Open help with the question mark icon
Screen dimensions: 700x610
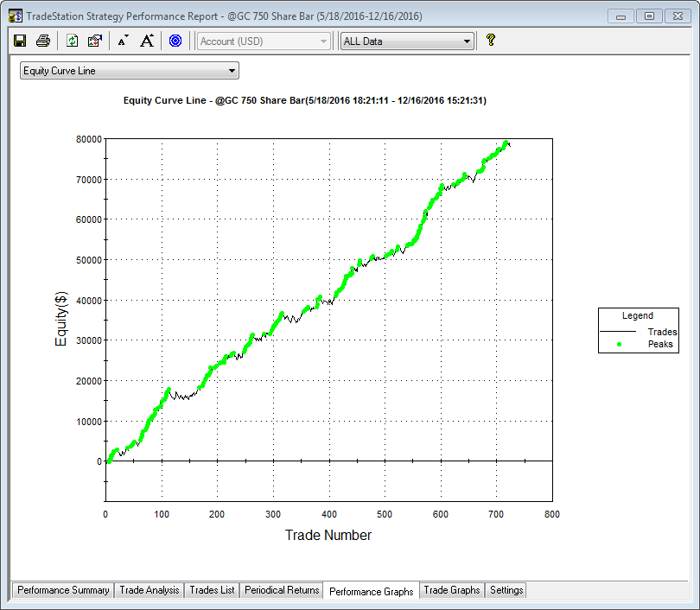point(491,41)
